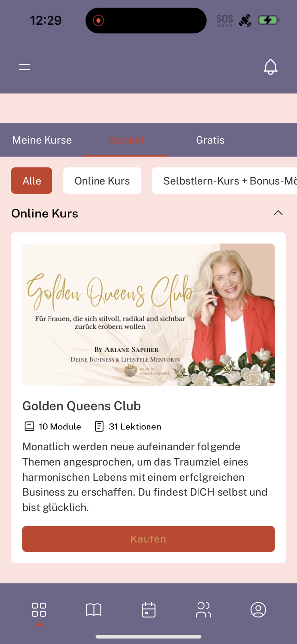
Task: Tap the Golden Queens Club banner image
Action: click(148, 315)
